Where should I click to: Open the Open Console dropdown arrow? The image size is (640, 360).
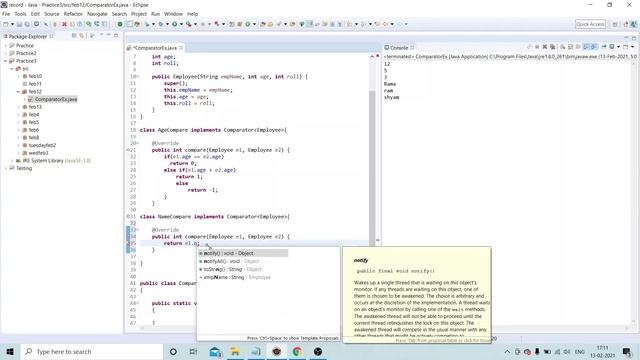point(632,47)
